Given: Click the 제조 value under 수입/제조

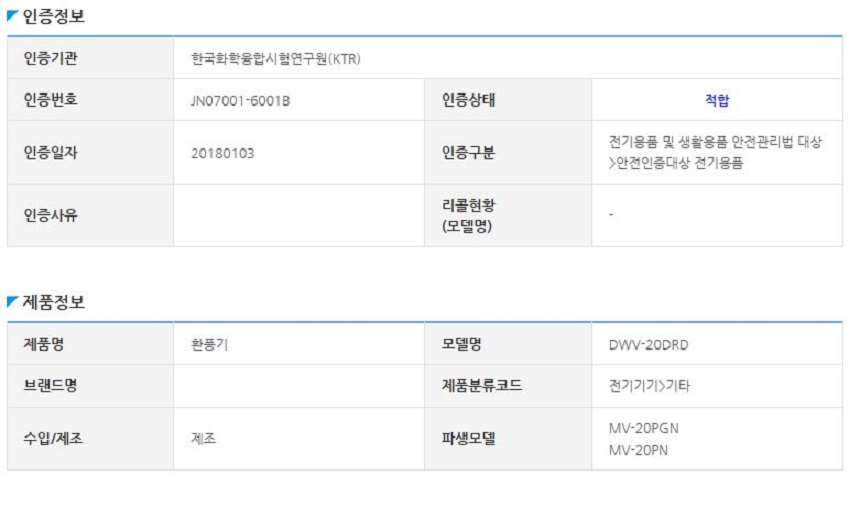Looking at the screenshot, I should coord(203,439).
